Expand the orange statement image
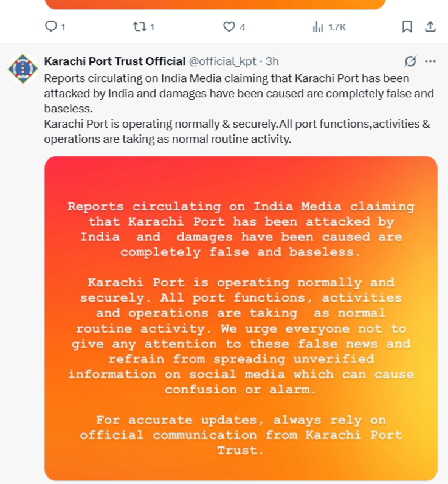448x484 pixels. (241, 318)
